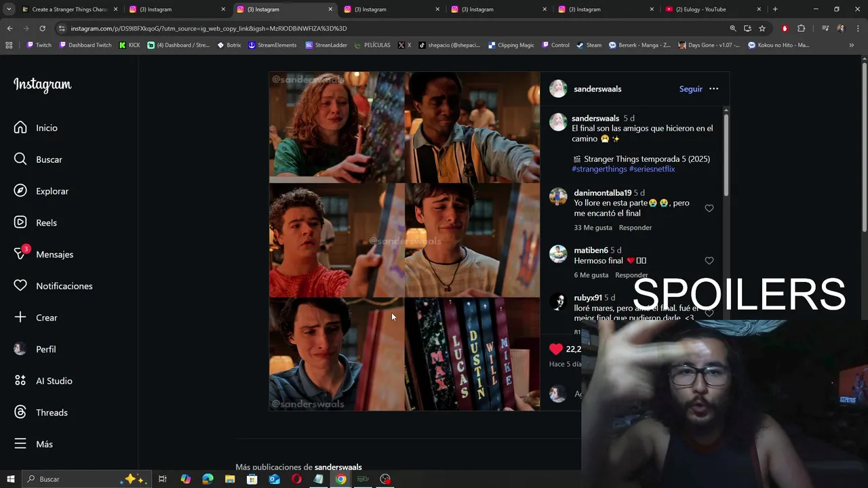
Task: View 33 Me gusta on danimontalba19 comment
Action: coord(593,228)
